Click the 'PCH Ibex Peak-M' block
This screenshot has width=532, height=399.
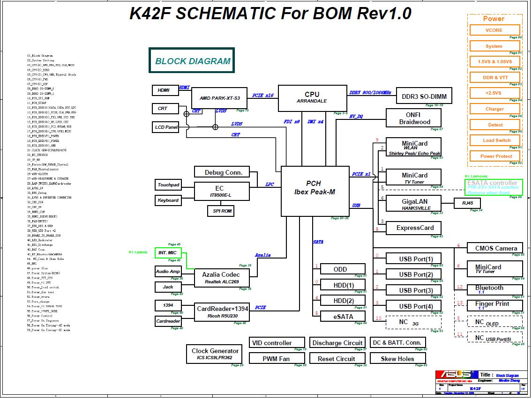(x=315, y=191)
